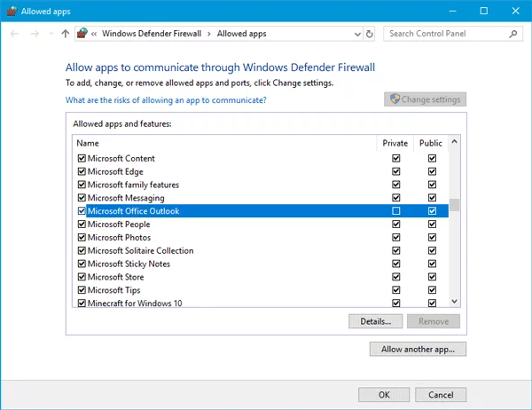The width and height of the screenshot is (532, 410).
Task: Sort list by Name column header
Action: [88, 143]
